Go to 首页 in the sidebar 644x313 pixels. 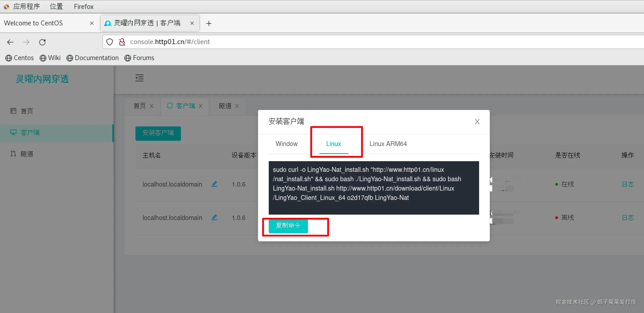(27, 111)
